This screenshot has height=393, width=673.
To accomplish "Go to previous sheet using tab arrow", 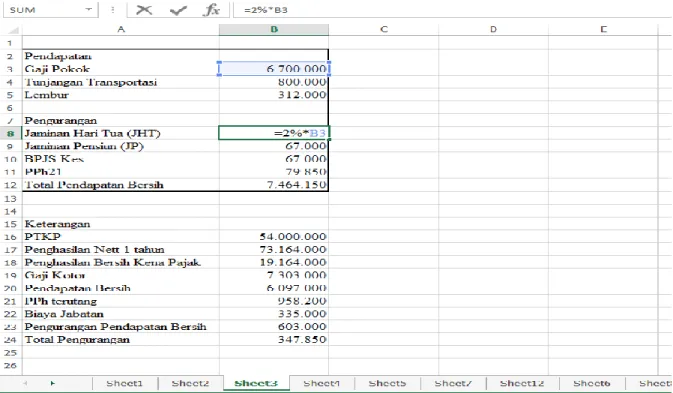I will pos(25,383).
